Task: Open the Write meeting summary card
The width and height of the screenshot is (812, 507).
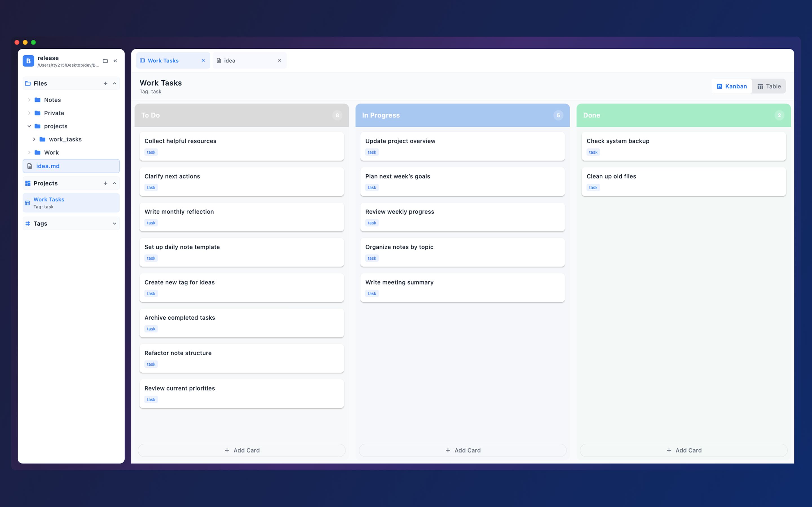Action: point(462,287)
